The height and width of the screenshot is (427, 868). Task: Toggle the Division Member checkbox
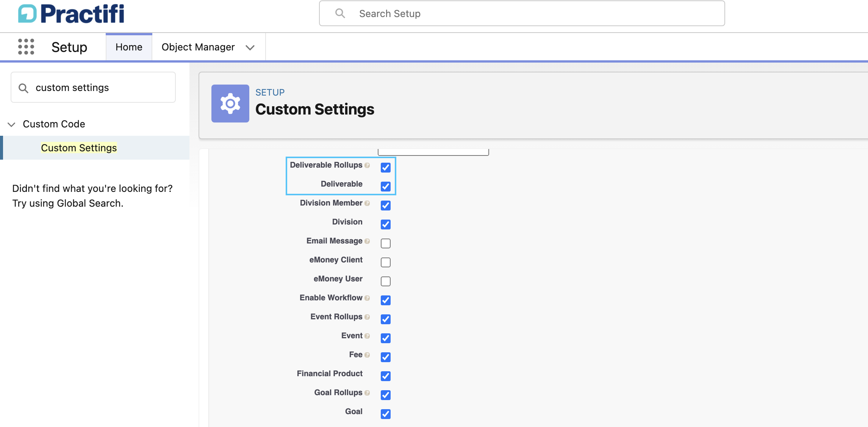[386, 205]
